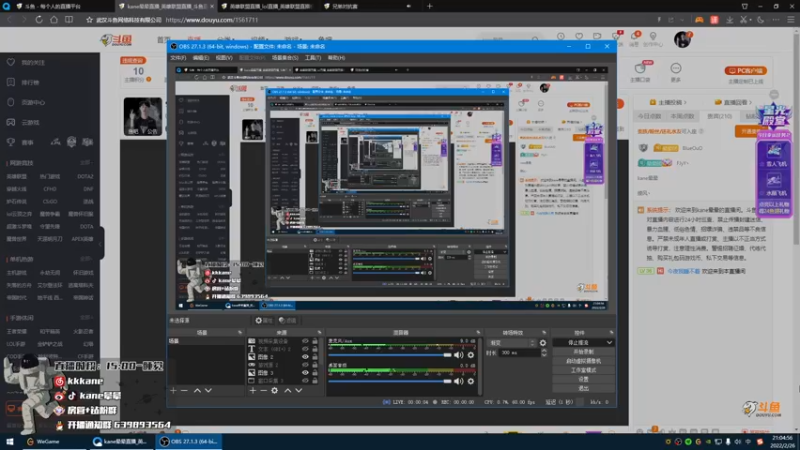Click 开始录制 start recording button
This screenshot has width=800, height=450.
coord(583,352)
